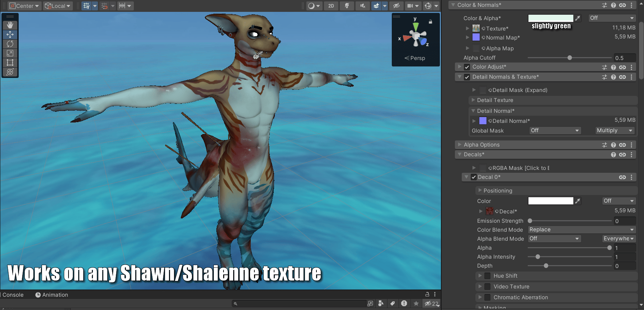The image size is (644, 310).
Task: Toggle scene lighting in the Scene view
Action: (347, 6)
